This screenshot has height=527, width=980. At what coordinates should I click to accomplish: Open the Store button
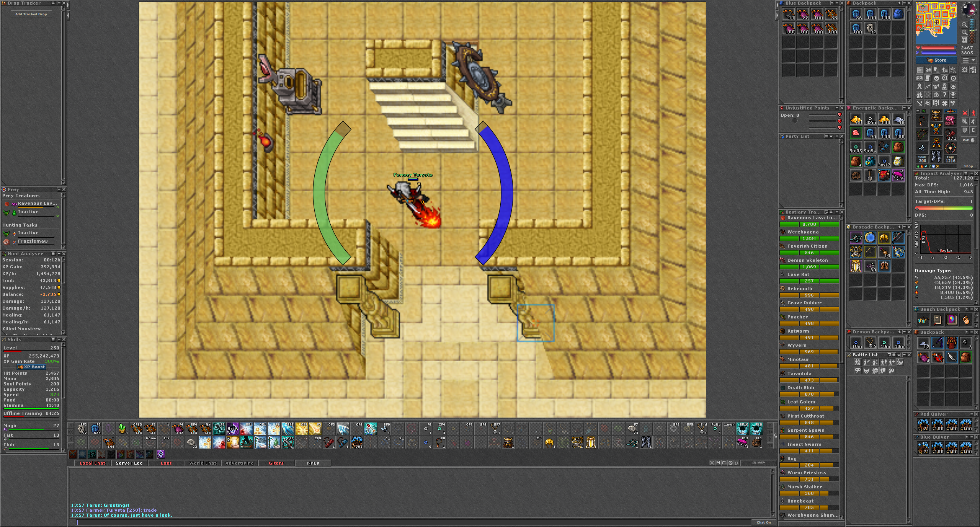pyautogui.click(x=936, y=60)
